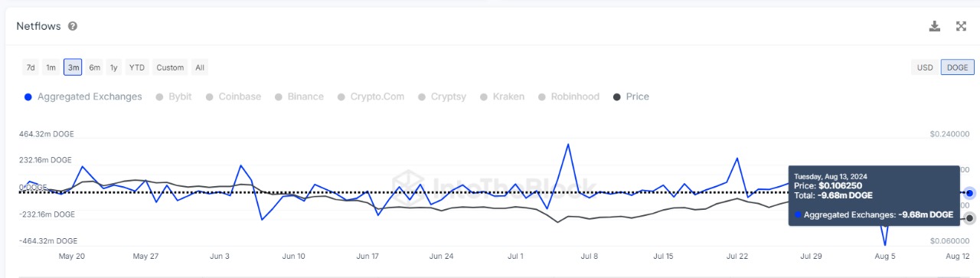Click the 464.32m DOGE axis label
Screen dimensions: 980x278
click(x=47, y=134)
